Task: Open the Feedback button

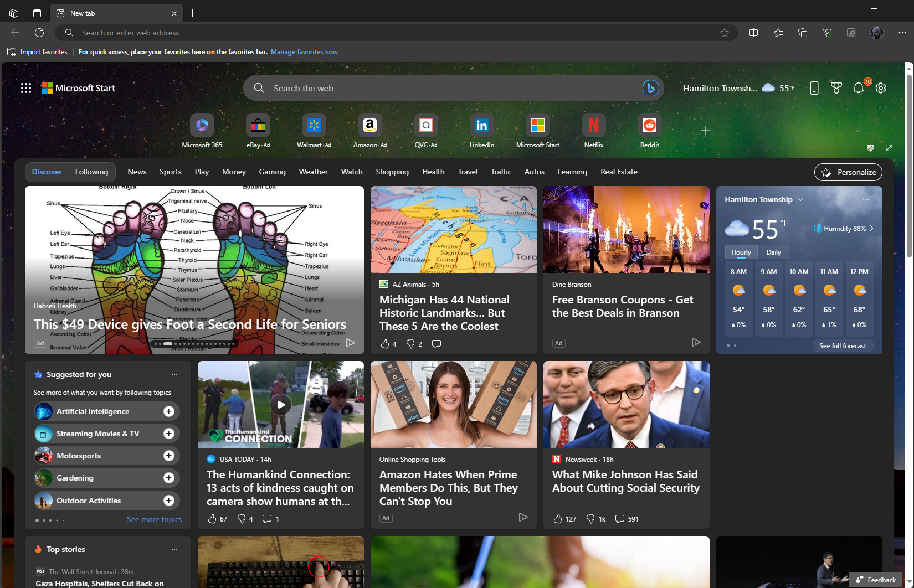Action: [x=876, y=580]
